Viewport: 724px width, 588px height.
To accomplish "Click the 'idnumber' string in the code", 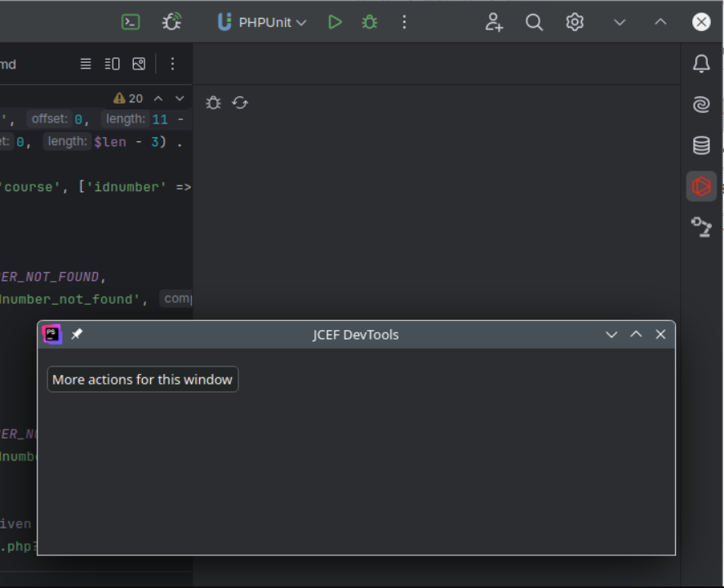I will [x=127, y=187].
